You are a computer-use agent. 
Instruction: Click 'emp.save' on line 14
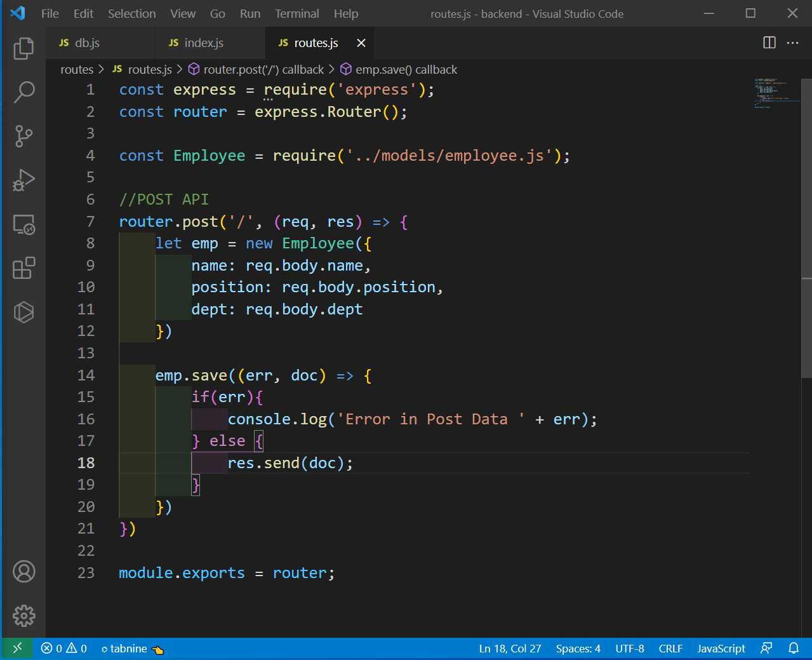[x=191, y=375]
